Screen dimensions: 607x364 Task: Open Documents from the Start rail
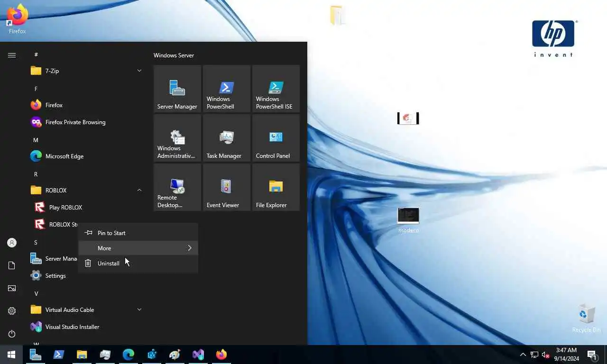[12, 265]
